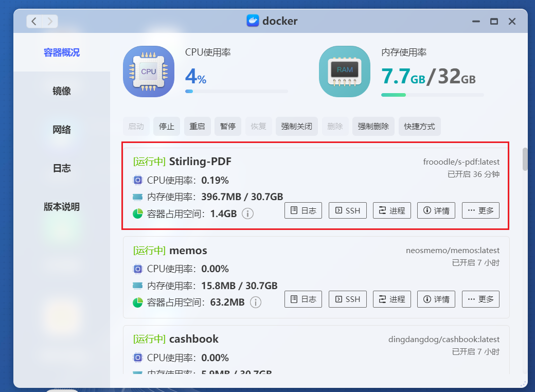Open 详情 for Stirling-PDF container
The width and height of the screenshot is (535, 392).
(436, 210)
